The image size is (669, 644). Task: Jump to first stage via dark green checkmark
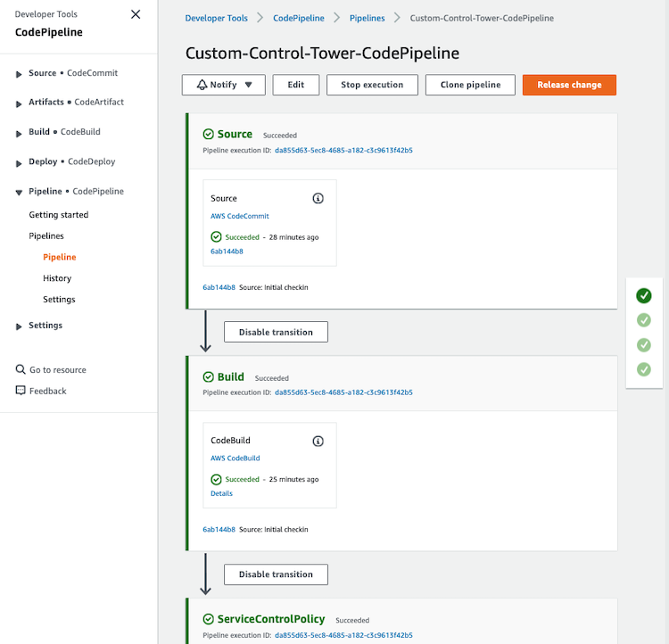(x=643, y=295)
